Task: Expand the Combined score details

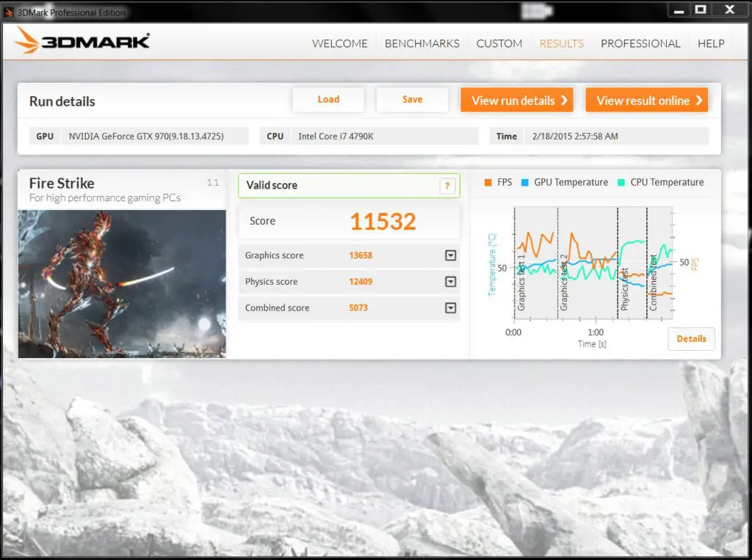Action: [450, 308]
